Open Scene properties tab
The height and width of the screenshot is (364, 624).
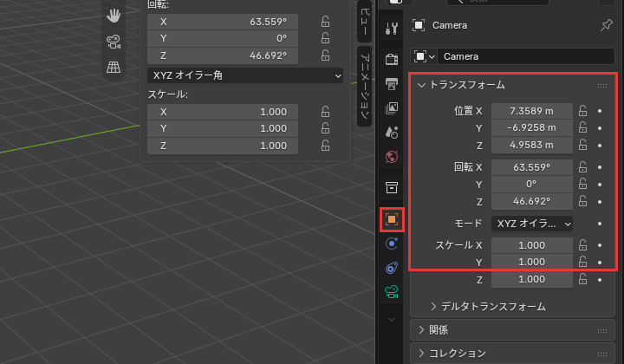coord(392,133)
